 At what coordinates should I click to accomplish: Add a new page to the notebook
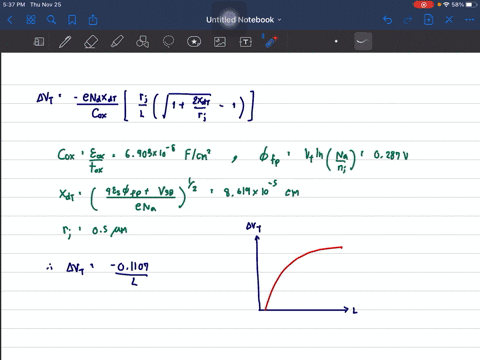coord(428,20)
